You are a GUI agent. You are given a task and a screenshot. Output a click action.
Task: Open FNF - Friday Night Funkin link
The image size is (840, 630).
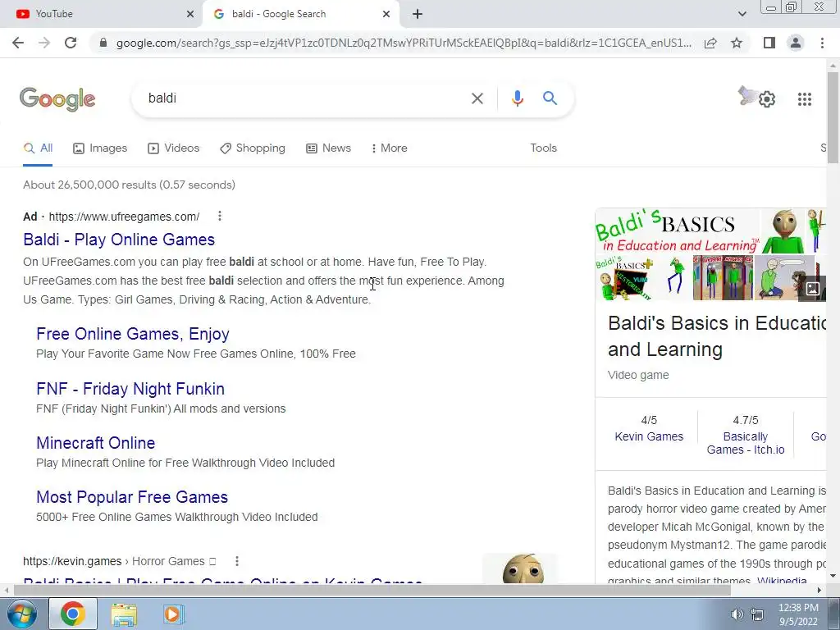pyautogui.click(x=130, y=389)
